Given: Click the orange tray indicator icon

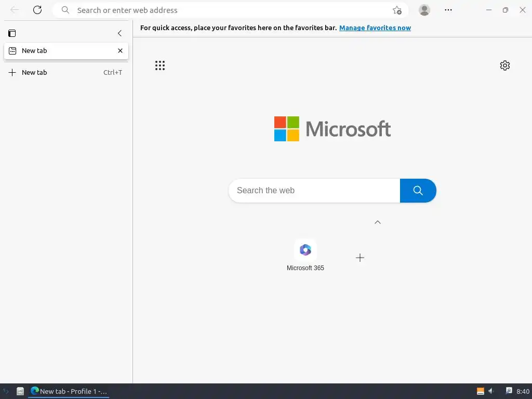Looking at the screenshot, I should pyautogui.click(x=481, y=391).
